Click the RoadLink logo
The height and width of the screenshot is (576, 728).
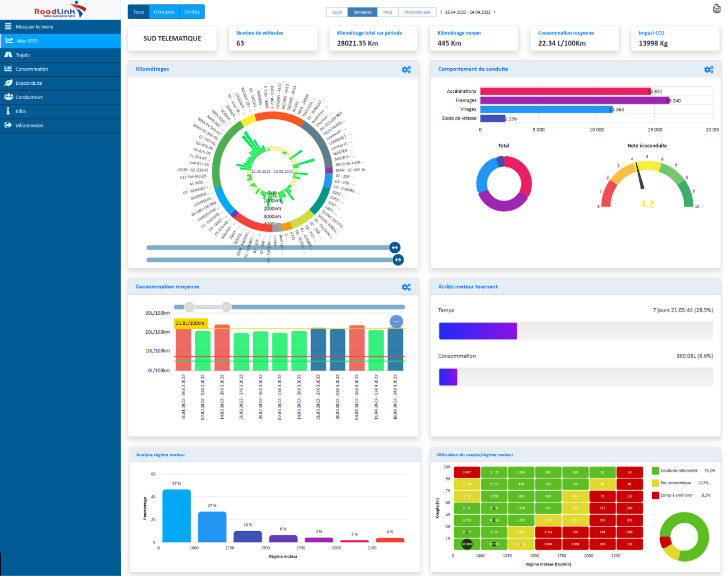[60, 10]
